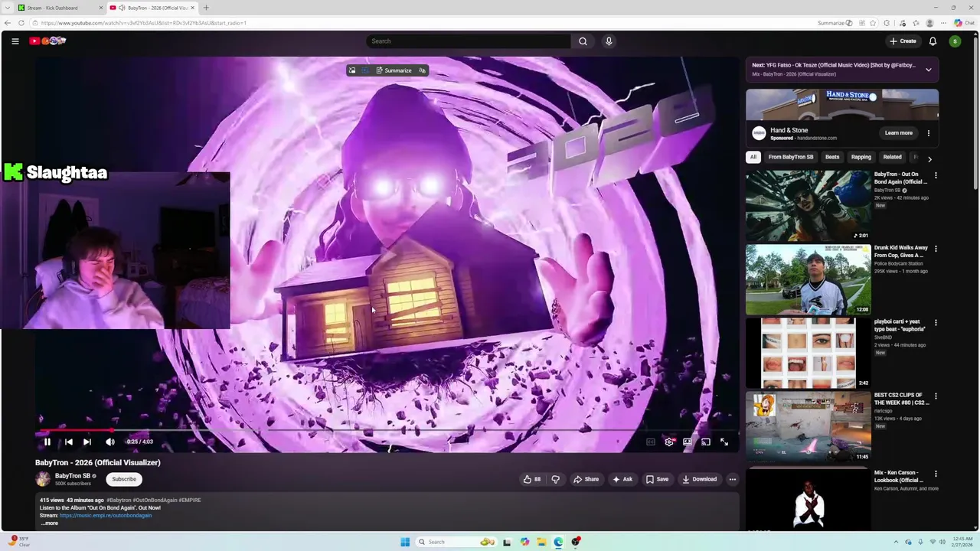Open menu for Drunk Kid Walks Away video

[x=936, y=249]
